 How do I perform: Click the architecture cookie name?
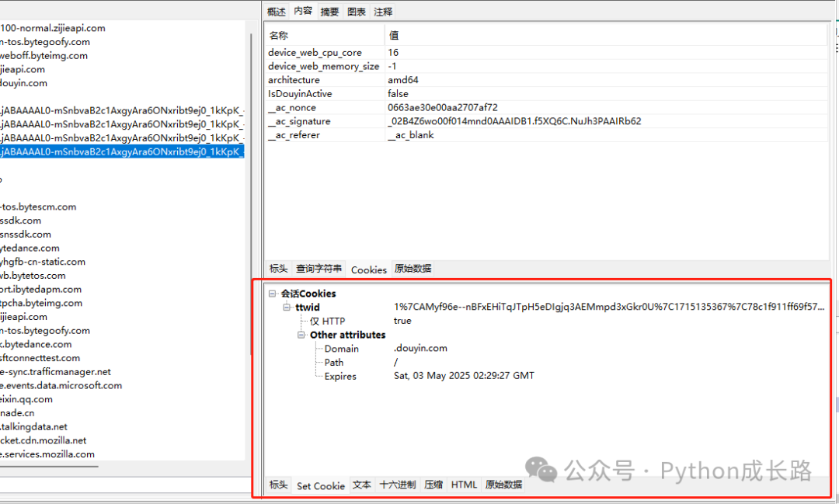pyautogui.click(x=294, y=80)
